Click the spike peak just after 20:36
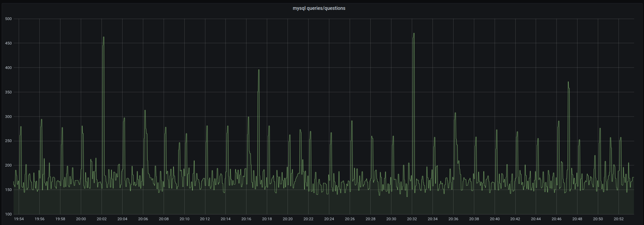The width and height of the screenshot is (644, 225). [x=455, y=113]
